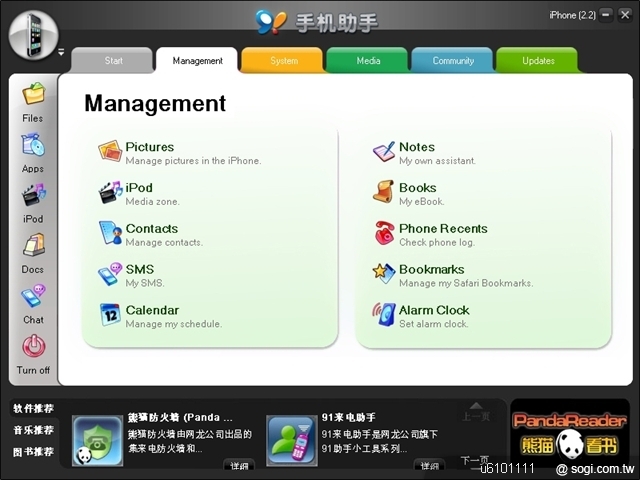This screenshot has height=480, width=640.
Task: Click 下一页 next page button
Action: coord(475,460)
